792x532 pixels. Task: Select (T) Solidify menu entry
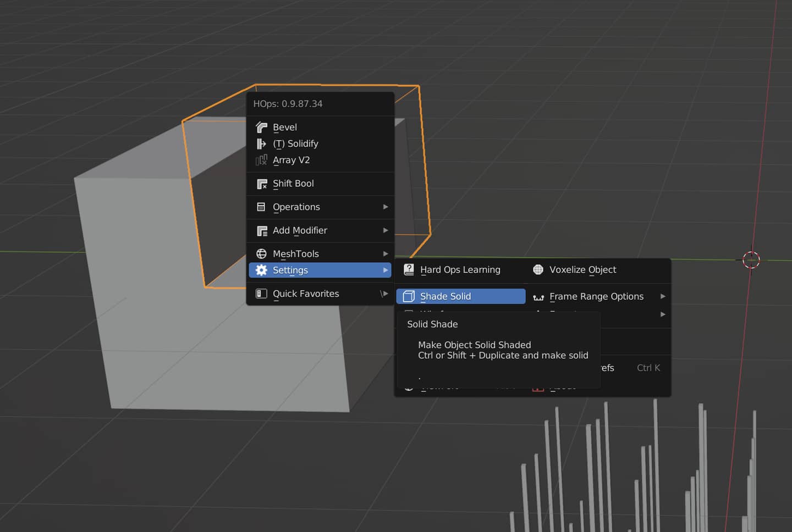[320, 144]
